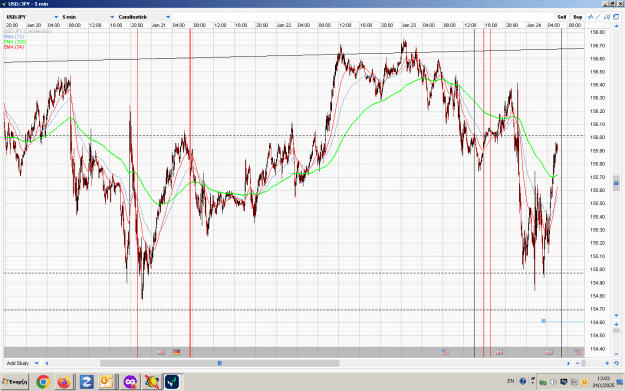The image size is (625, 391).
Task: Open the 5 min timeframe dropdown
Action: pos(87,17)
